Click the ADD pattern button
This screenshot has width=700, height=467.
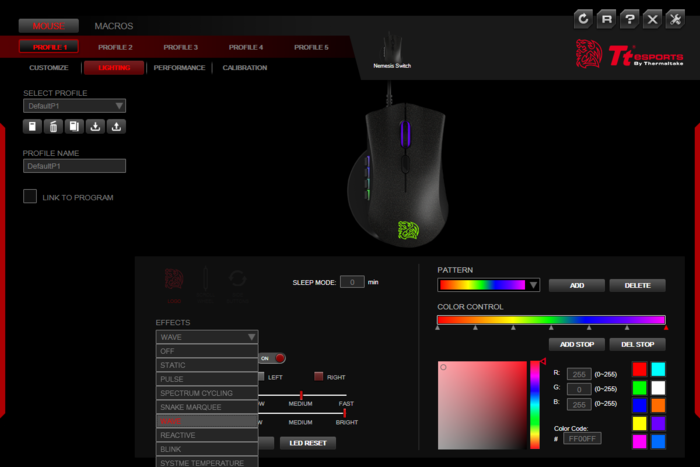pos(577,285)
